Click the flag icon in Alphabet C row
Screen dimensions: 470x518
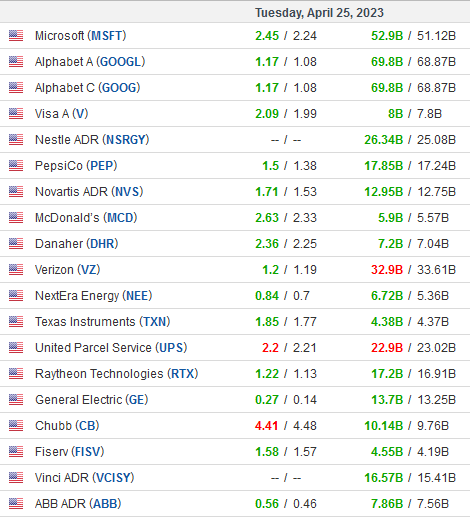(x=16, y=88)
